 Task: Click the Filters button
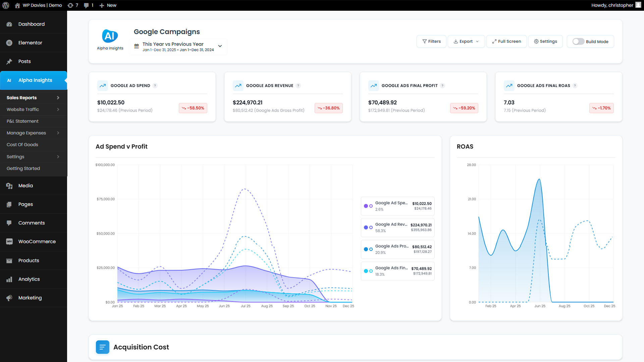point(431,42)
